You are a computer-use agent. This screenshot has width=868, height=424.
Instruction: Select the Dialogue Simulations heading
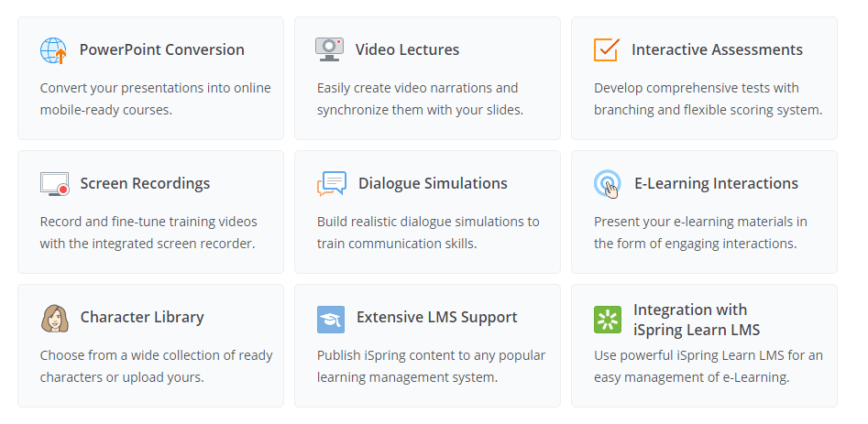point(433,183)
